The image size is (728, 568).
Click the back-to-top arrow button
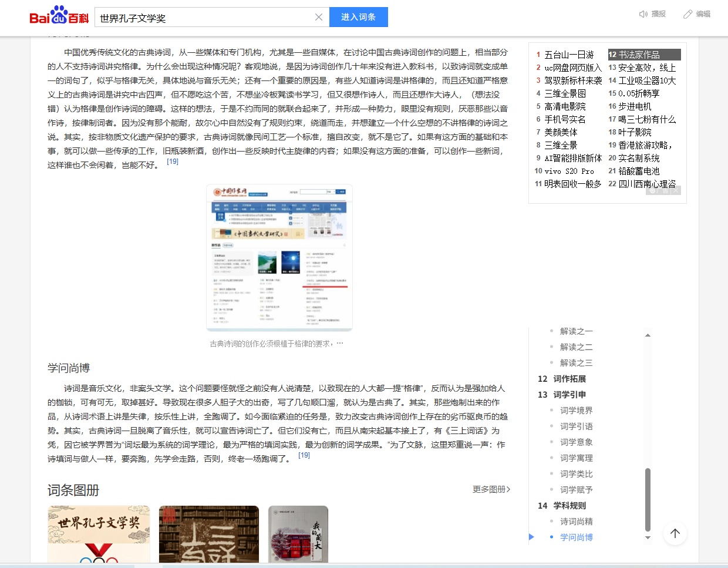(x=675, y=533)
